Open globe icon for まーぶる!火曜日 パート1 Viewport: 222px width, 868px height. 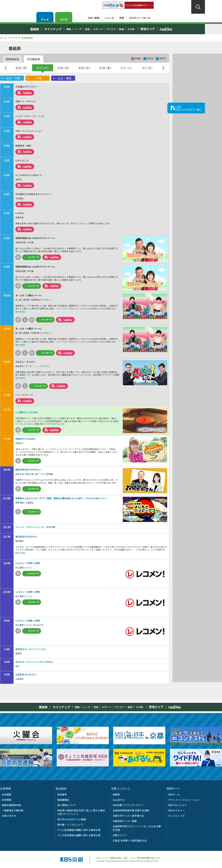tap(18, 320)
